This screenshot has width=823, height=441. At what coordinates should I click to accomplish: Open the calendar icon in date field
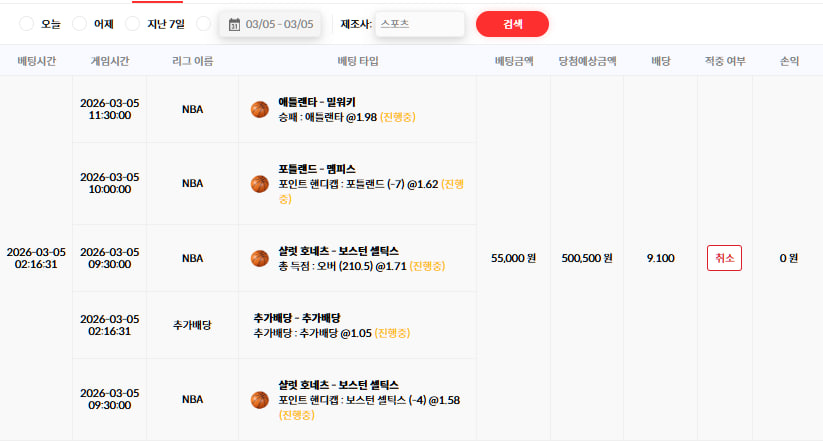235,24
